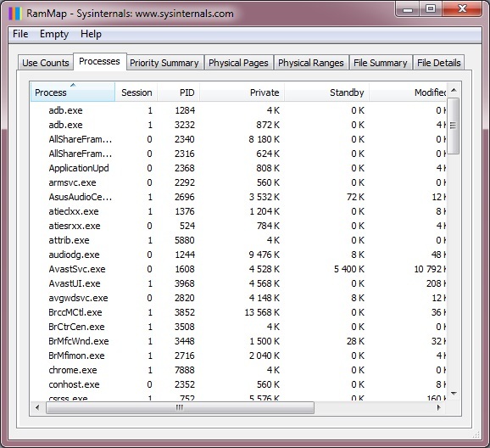This screenshot has width=490, height=448.
Task: Select the BrCtrCen.exe process row
Action: [239, 327]
